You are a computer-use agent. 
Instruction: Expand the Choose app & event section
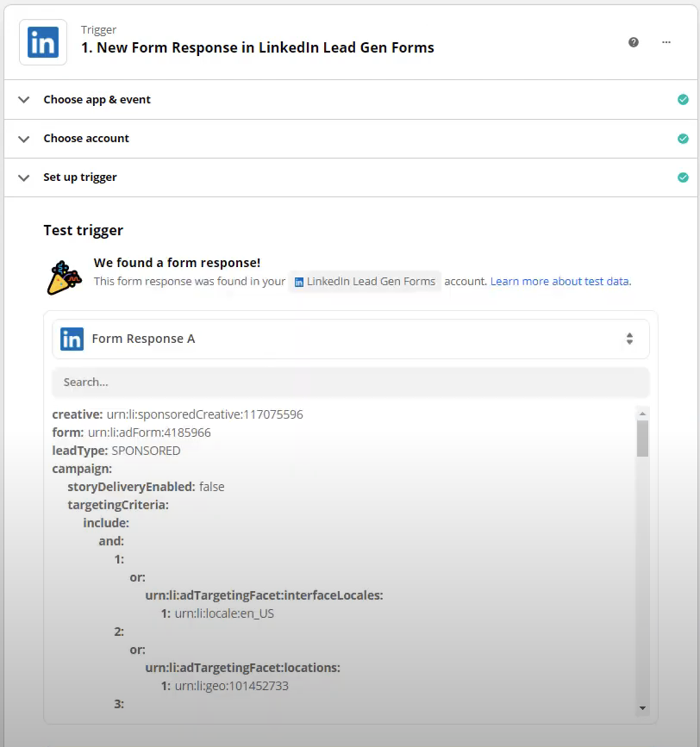pyautogui.click(x=351, y=100)
